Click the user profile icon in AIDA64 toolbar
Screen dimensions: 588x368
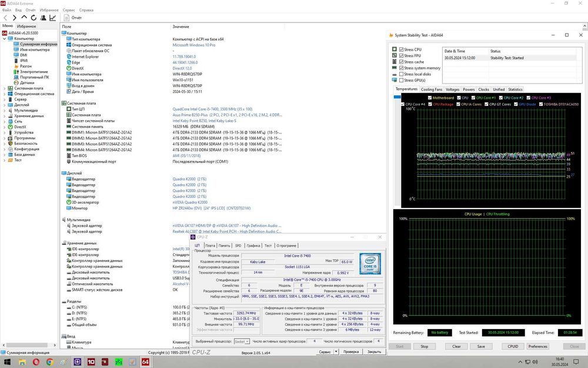(x=43, y=18)
